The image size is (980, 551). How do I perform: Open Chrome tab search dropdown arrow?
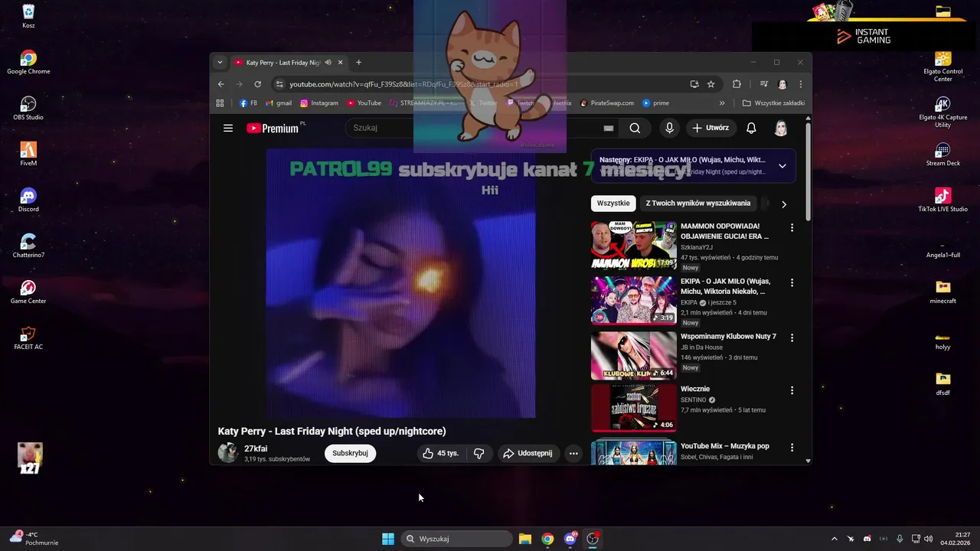click(x=220, y=63)
